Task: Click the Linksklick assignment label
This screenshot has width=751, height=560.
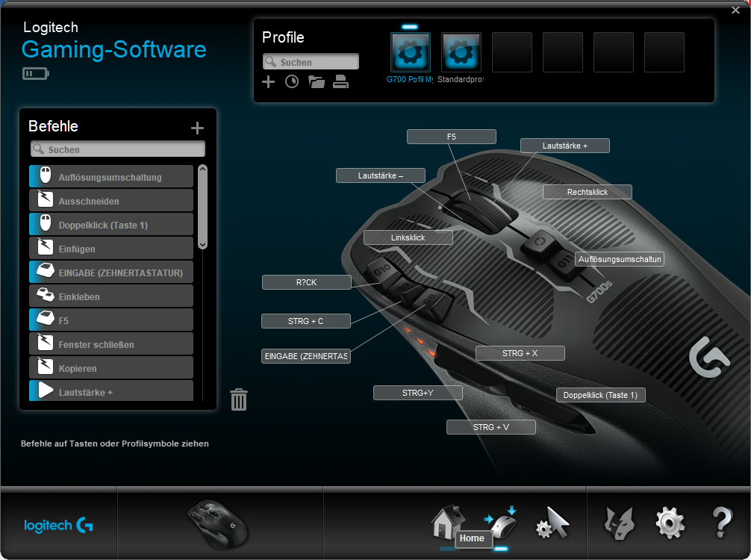Action: [x=408, y=237]
